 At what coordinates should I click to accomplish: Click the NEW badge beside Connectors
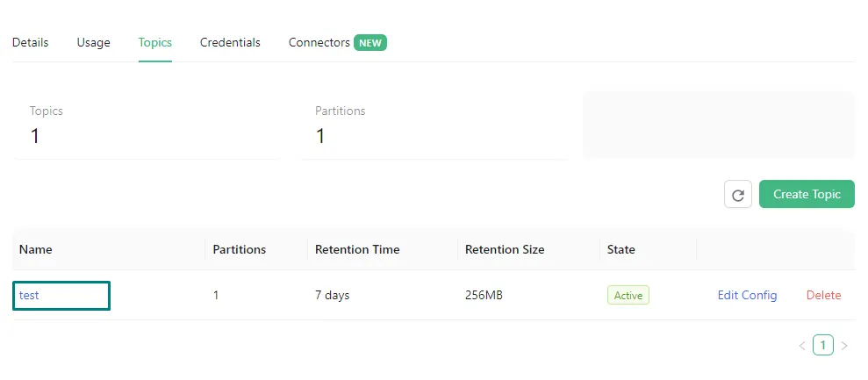coord(370,42)
